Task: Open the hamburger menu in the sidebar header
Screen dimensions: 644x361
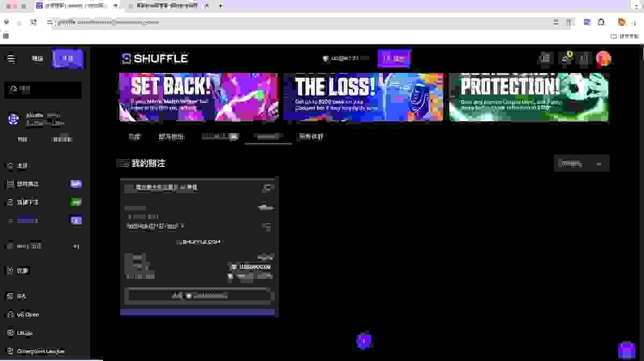Action: coord(11,58)
